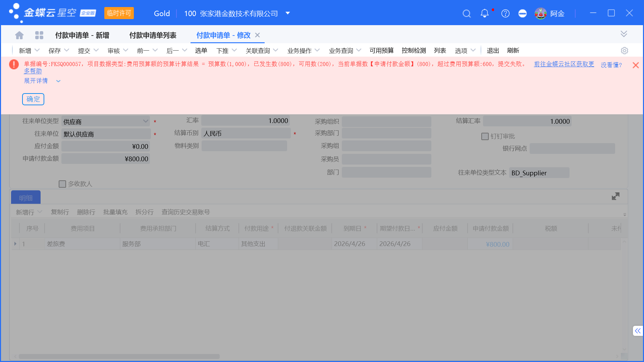The height and width of the screenshot is (362, 644).
Task: Switch to 付款申请单列表 tab
Action: pyautogui.click(x=153, y=35)
